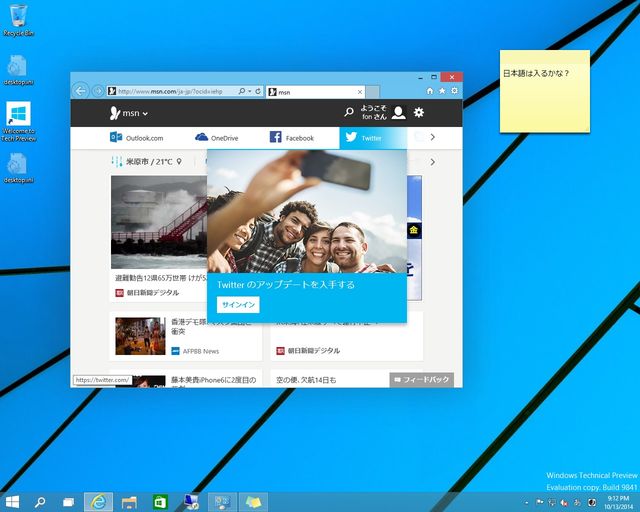Screen dimensions: 640x512
Task: Switch to the msn browser tab
Action: [315, 92]
